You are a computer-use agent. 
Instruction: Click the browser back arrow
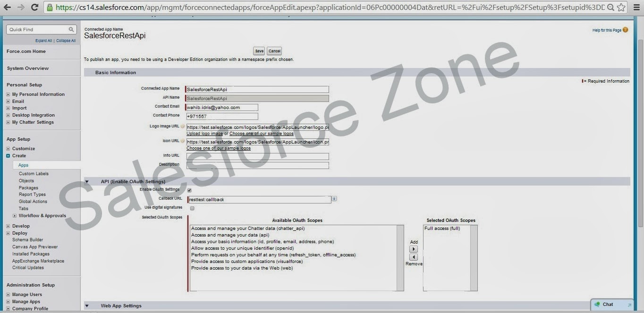click(8, 7)
